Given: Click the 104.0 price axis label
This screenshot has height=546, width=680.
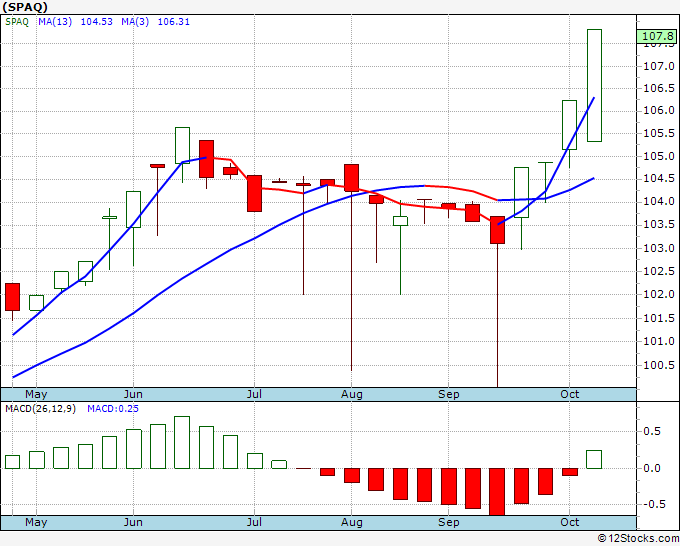Looking at the screenshot, I should [659, 202].
